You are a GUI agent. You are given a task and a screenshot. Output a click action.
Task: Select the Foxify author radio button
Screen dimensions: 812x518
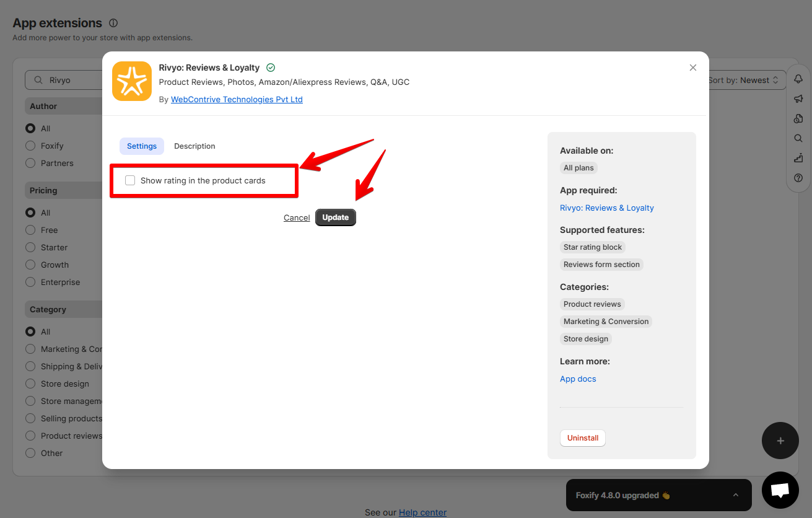click(x=30, y=146)
